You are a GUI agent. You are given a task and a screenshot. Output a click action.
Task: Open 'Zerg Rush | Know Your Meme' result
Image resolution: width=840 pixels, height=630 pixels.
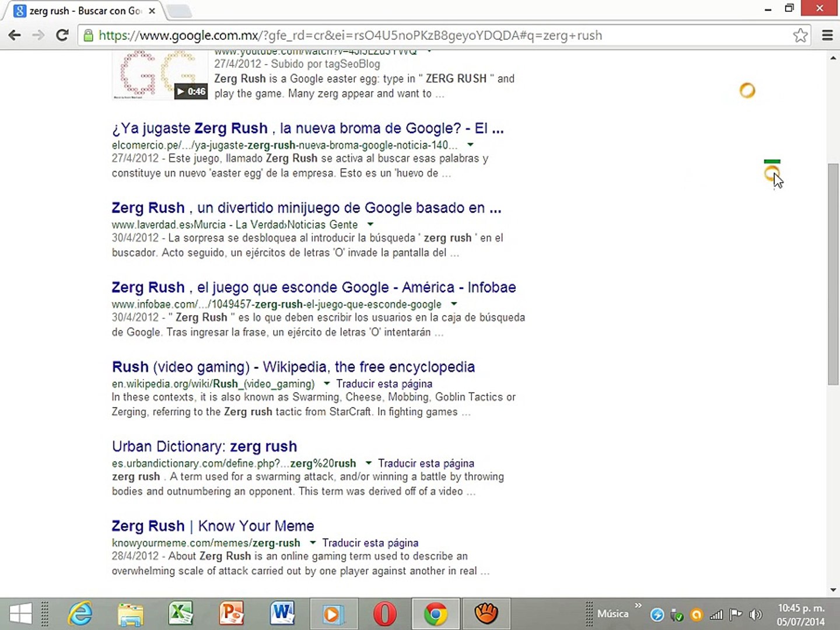(x=213, y=526)
